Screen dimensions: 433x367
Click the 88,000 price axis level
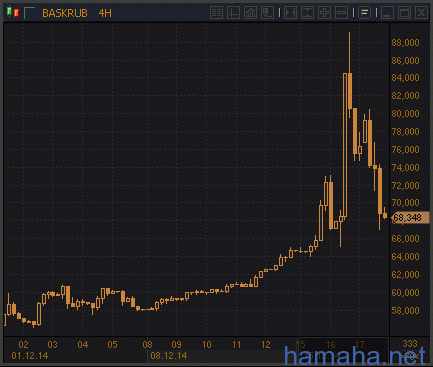[405, 43]
